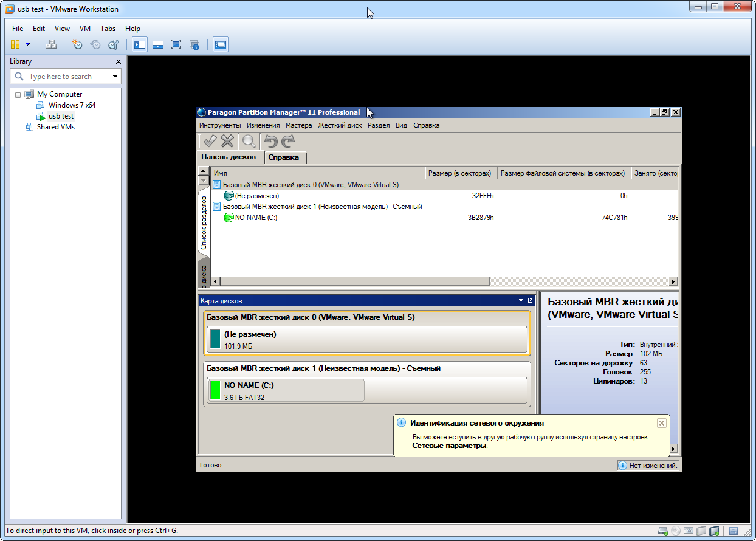The width and height of the screenshot is (756, 541).
Task: Close the network identification notification
Action: point(662,423)
